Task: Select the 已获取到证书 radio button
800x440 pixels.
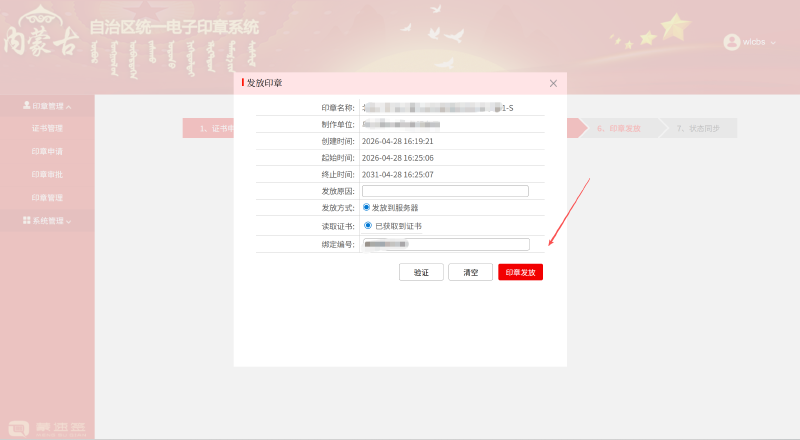Action: click(367, 226)
